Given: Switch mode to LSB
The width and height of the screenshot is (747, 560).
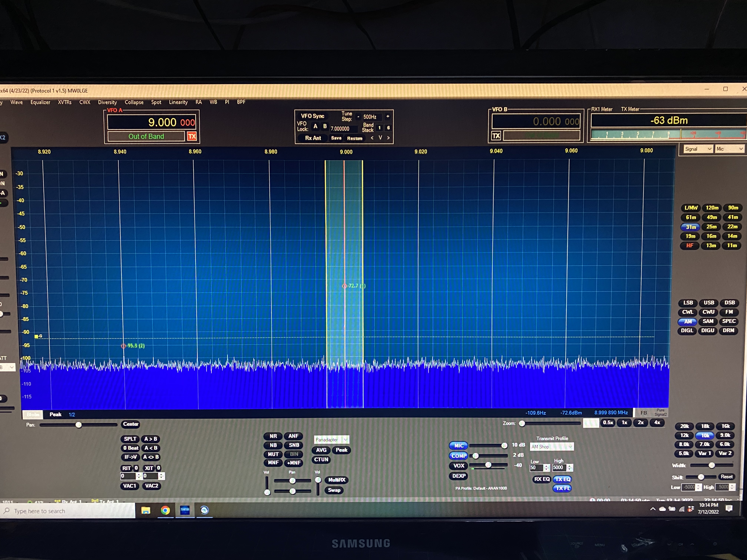Looking at the screenshot, I should pos(688,303).
